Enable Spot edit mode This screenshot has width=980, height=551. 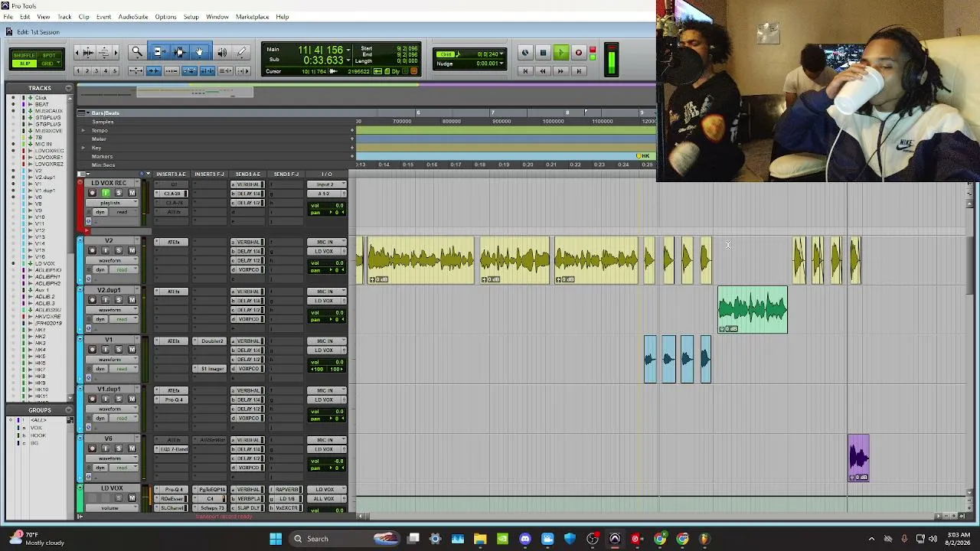coord(50,56)
